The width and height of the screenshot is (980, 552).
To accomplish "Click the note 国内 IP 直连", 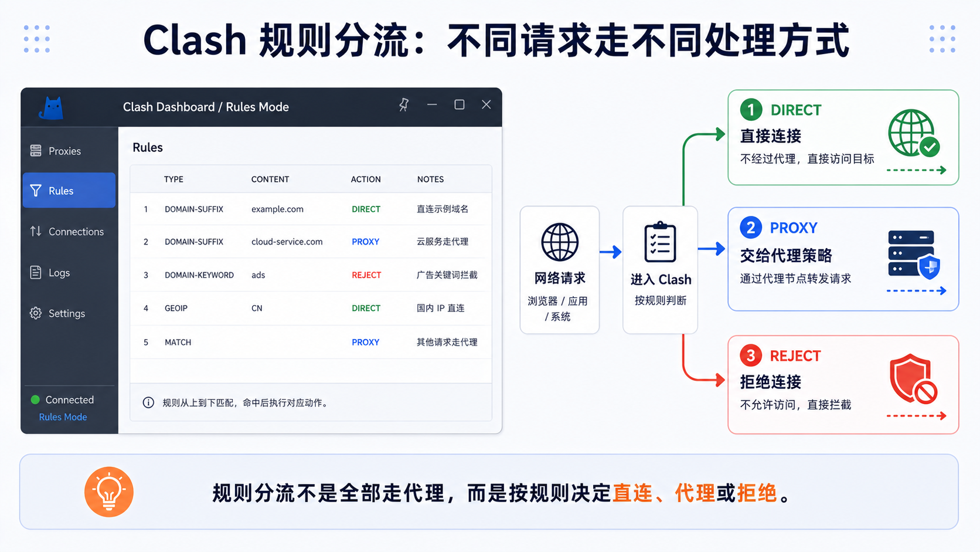I will 440,309.
